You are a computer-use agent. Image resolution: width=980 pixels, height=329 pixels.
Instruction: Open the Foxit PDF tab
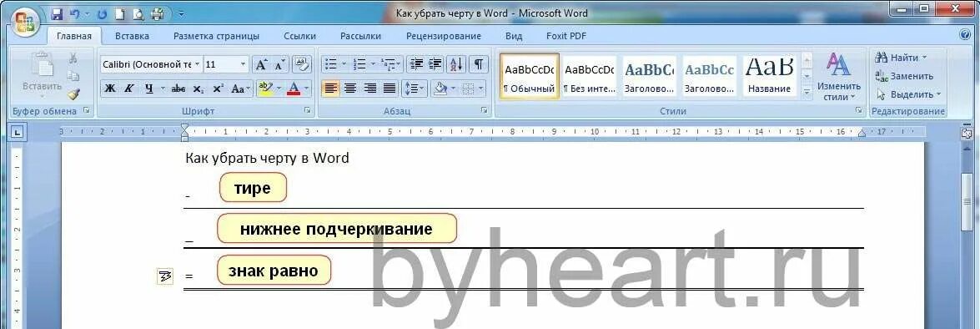point(566,36)
